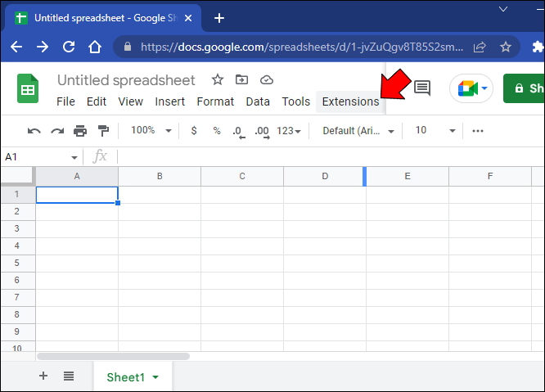The height and width of the screenshot is (392, 545).
Task: Go back in the browser
Action: coord(16,47)
